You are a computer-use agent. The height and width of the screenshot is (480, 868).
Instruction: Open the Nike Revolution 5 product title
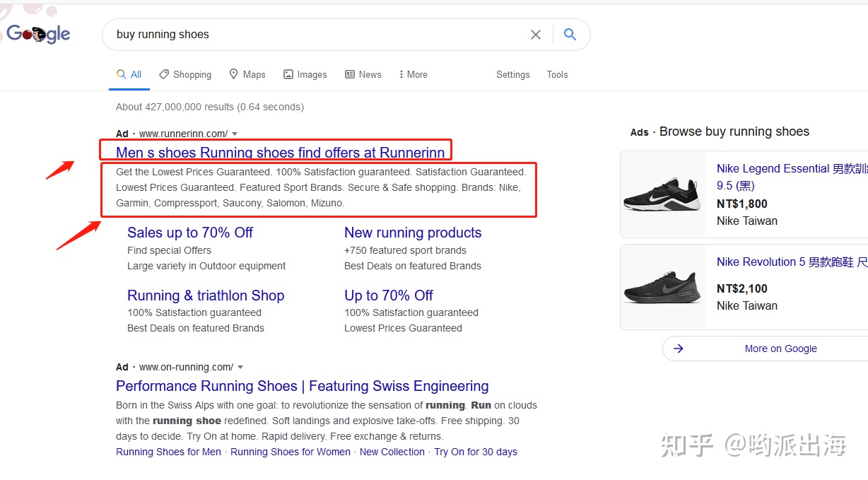[792, 262]
